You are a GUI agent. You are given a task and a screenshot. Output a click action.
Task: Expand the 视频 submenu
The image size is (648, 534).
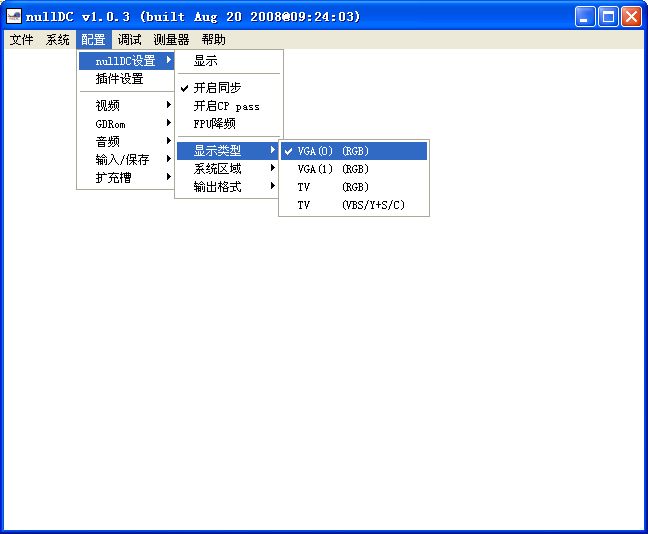pos(126,105)
